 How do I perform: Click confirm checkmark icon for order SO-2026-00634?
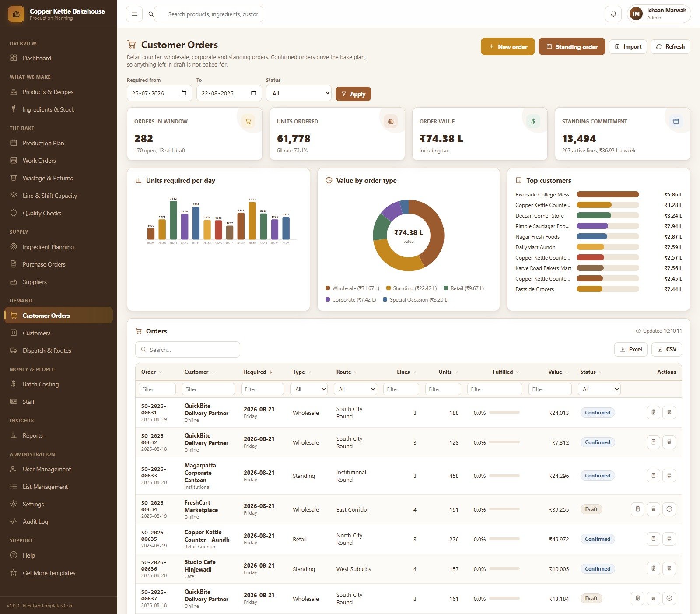669,509
